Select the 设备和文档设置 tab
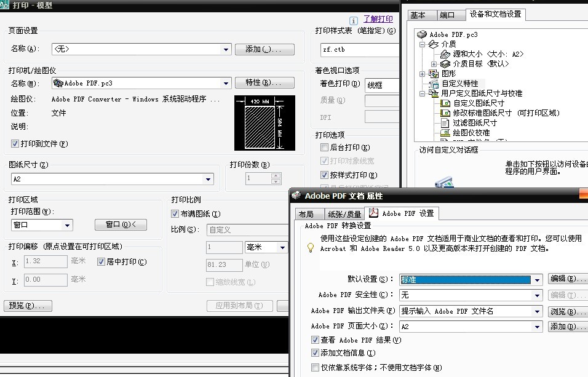The image size is (588, 377). [495, 14]
